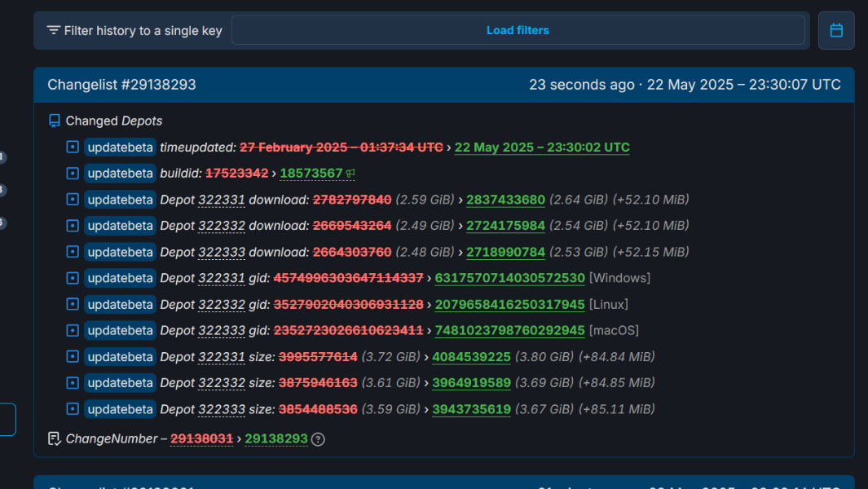Click the square icon on timeupdated row
This screenshot has height=489, width=868.
click(73, 148)
